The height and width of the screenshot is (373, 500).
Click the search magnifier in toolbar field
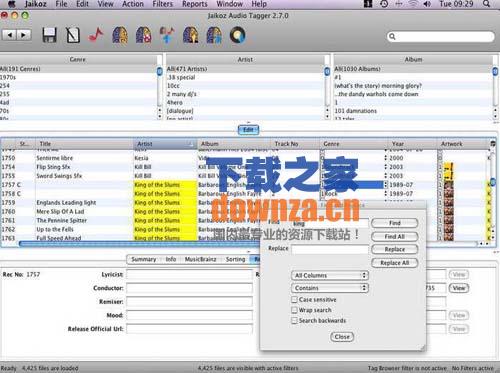coord(392,36)
